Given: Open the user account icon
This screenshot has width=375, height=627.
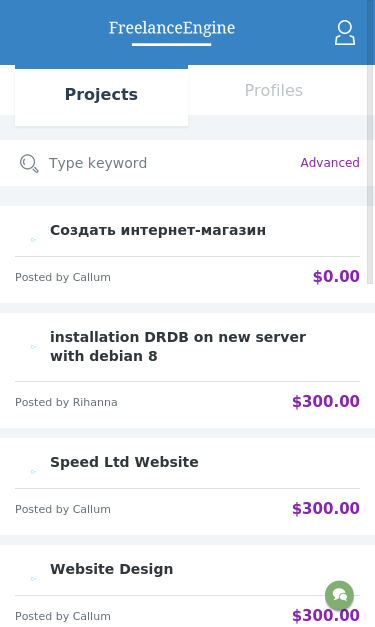Looking at the screenshot, I should [x=345, y=33].
